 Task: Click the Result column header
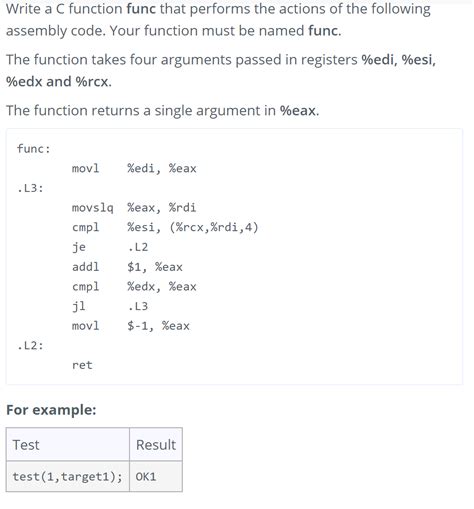pyautogui.click(x=156, y=445)
